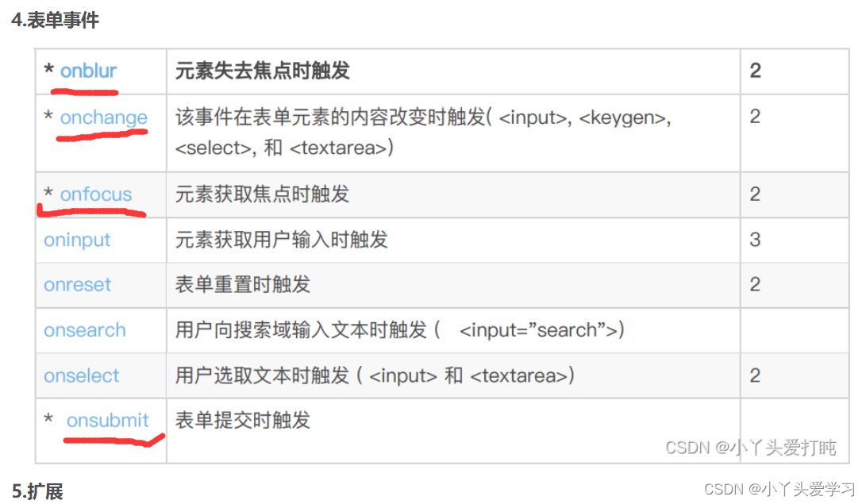Click the onsearch description text cell
This screenshot has width=866, height=504.
pyautogui.click(x=400, y=330)
